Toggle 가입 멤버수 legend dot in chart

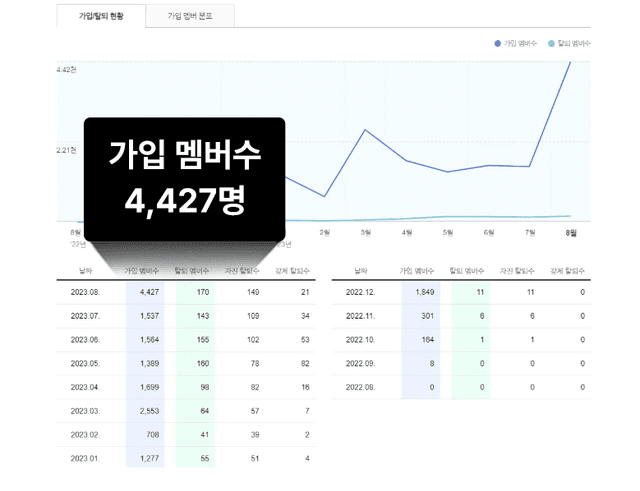click(498, 44)
